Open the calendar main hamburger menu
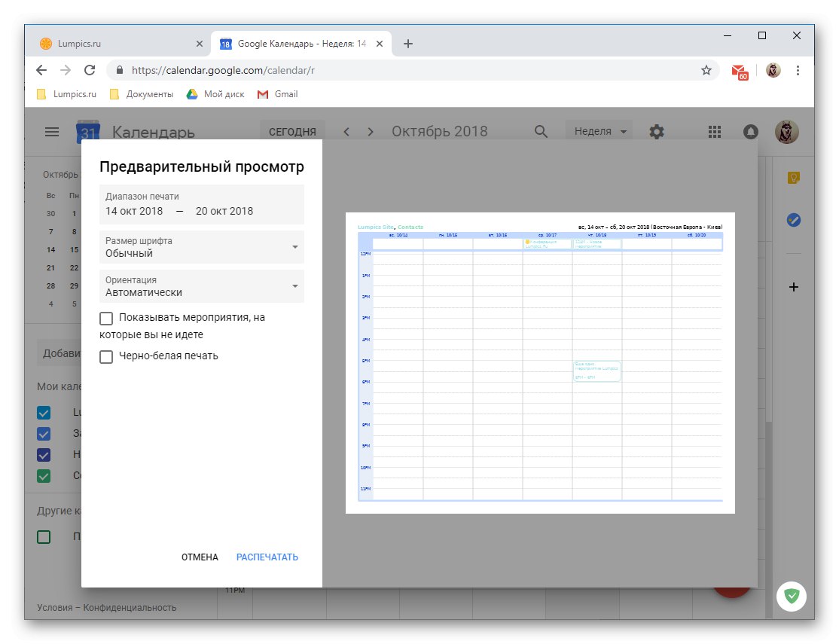This screenshot has height=644, width=839. (52, 131)
